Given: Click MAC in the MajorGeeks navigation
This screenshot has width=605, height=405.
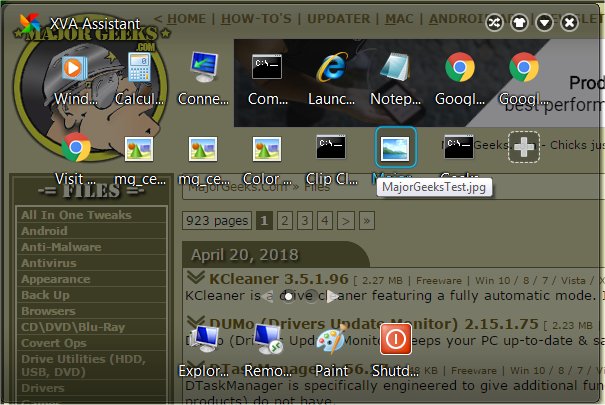Looking at the screenshot, I should [399, 19].
